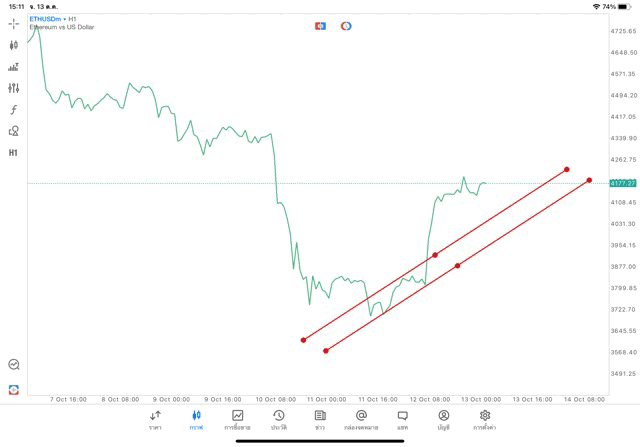Select the current price label 4177.27

622,183
